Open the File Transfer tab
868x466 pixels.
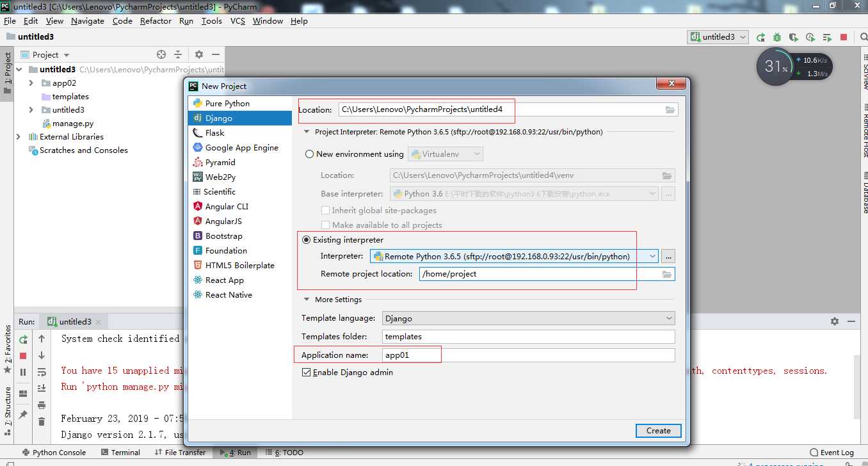(x=180, y=453)
